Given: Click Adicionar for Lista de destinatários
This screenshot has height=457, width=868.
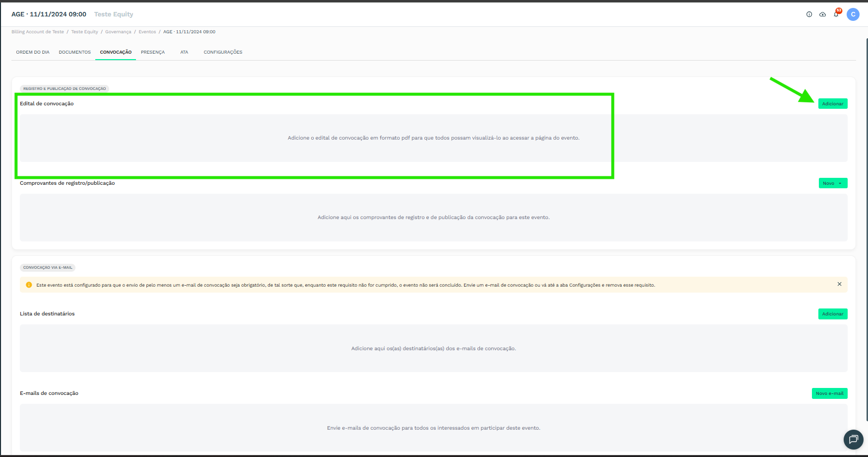Looking at the screenshot, I should coord(832,314).
